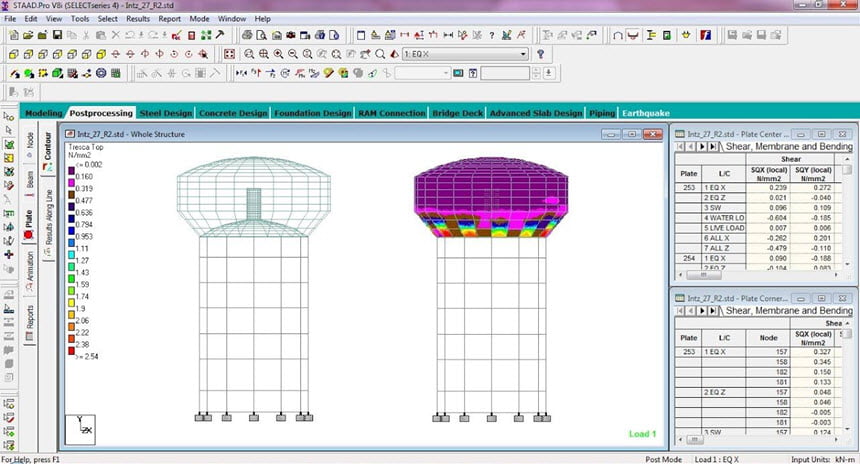Click the L/C column header in Plate Corner table
This screenshot has height=464, width=860.
pos(724,338)
